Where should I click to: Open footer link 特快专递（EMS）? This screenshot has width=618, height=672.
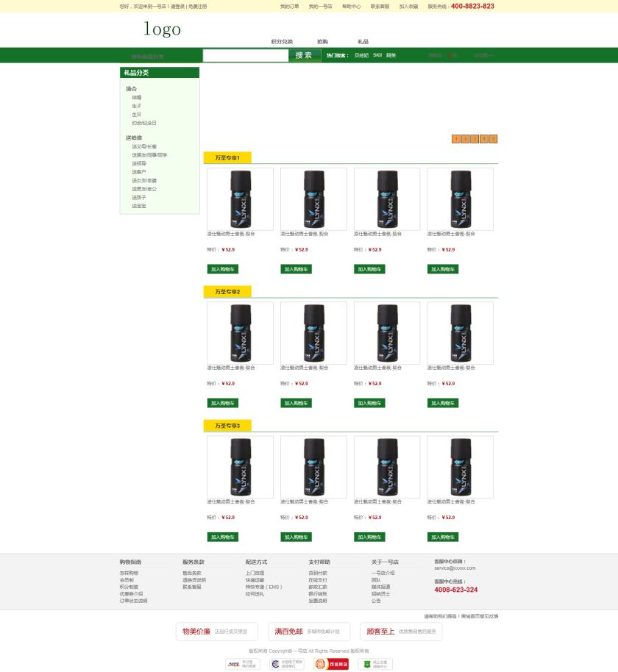264,587
